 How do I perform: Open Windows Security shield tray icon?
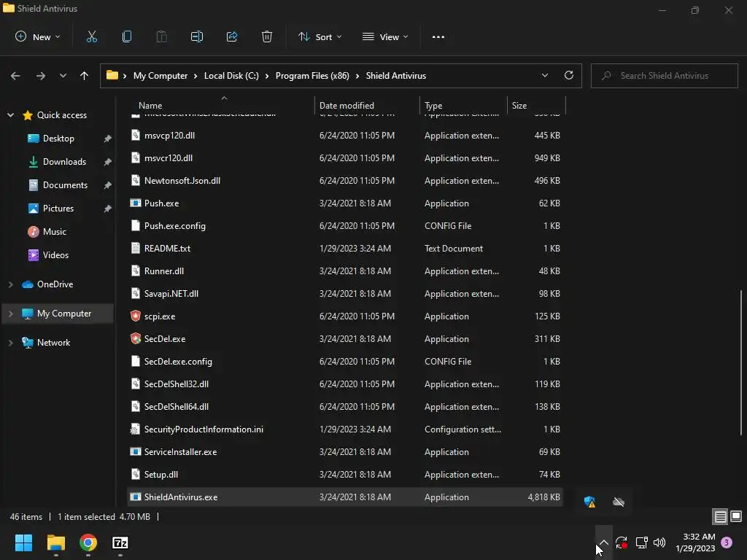point(589,502)
